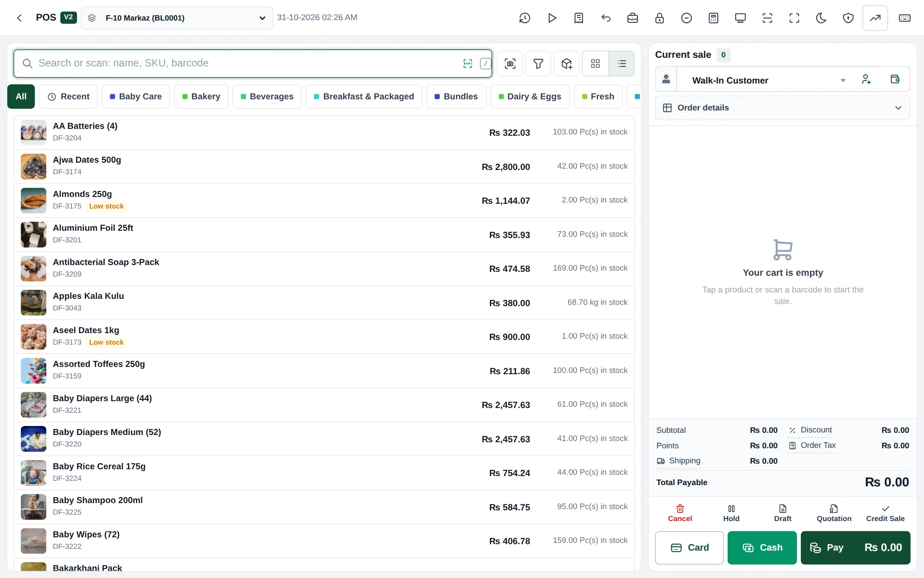The image size is (924, 578).
Task: Open the sales history clock icon
Action: pyautogui.click(x=524, y=18)
